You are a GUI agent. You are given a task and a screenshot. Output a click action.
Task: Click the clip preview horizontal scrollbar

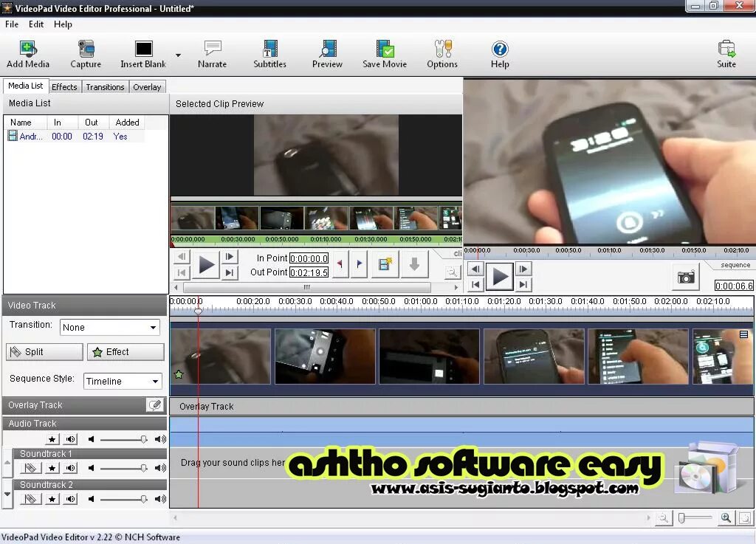click(x=306, y=287)
